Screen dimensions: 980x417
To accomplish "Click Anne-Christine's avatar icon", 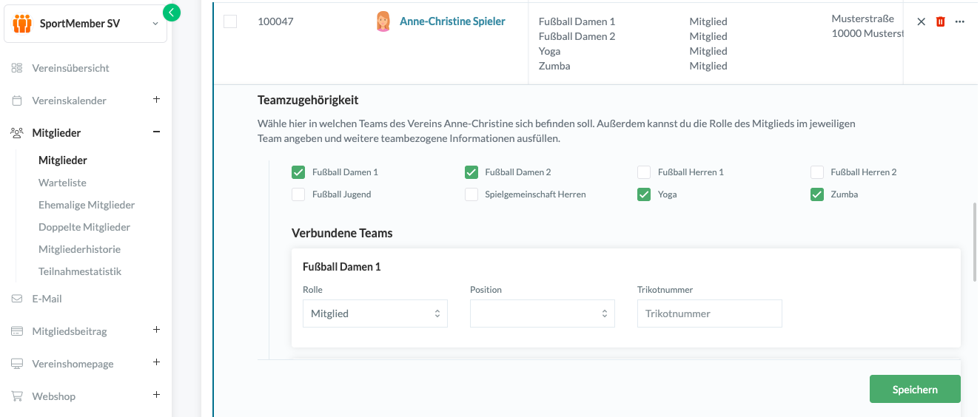I will pos(383,21).
